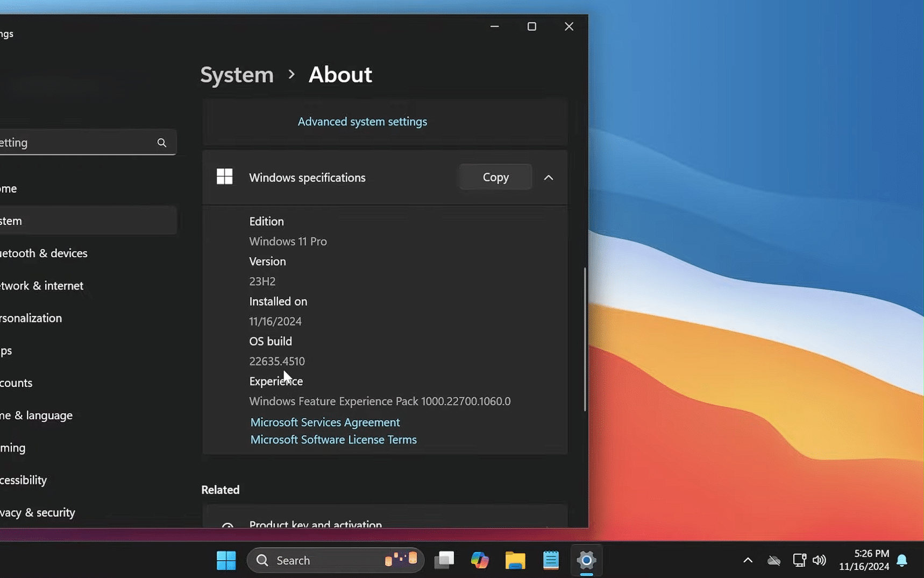The height and width of the screenshot is (578, 924).
Task: Open Task View from the taskbar
Action: coord(444,560)
